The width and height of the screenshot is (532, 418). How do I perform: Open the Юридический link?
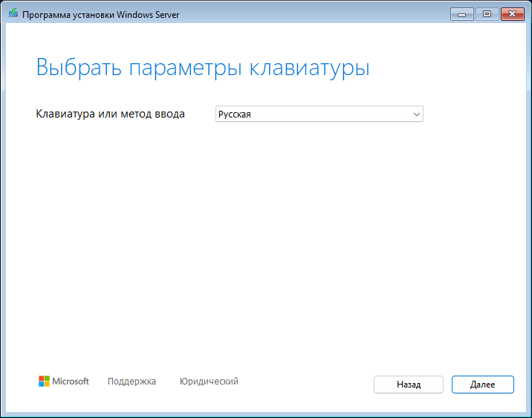(x=209, y=382)
